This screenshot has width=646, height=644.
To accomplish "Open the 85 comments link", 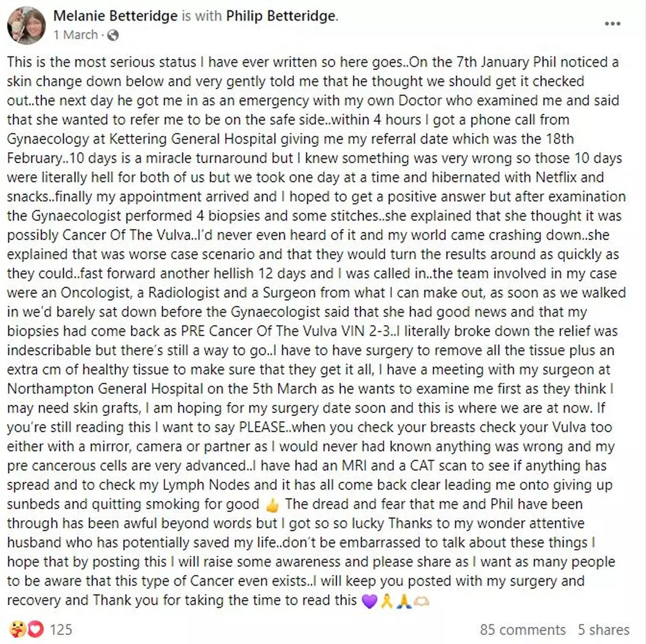I will point(523,629).
